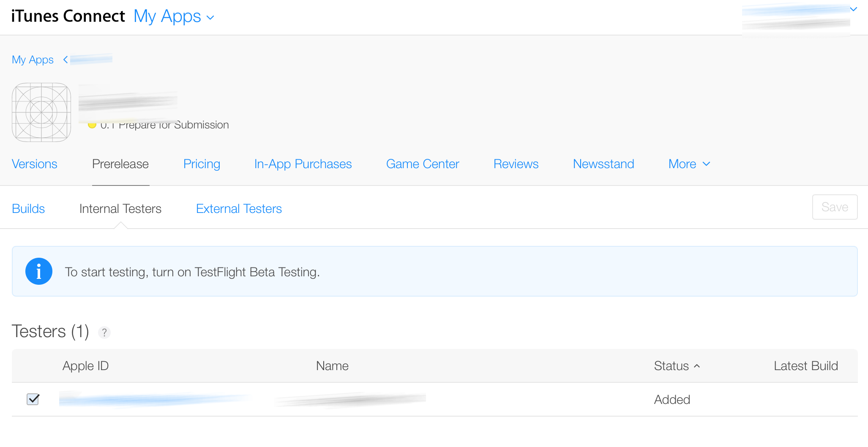Image resolution: width=868 pixels, height=447 pixels.
Task: Expand the account menu chevron top right
Action: click(x=853, y=9)
